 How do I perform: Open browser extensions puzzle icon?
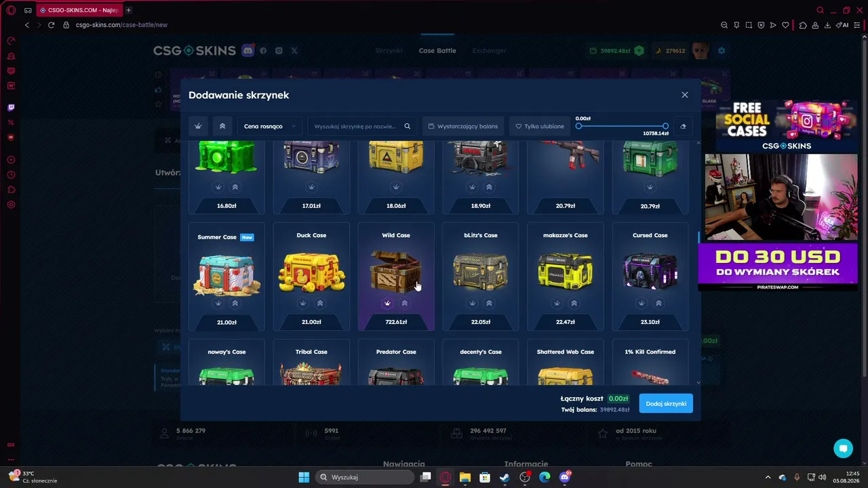pos(803,25)
